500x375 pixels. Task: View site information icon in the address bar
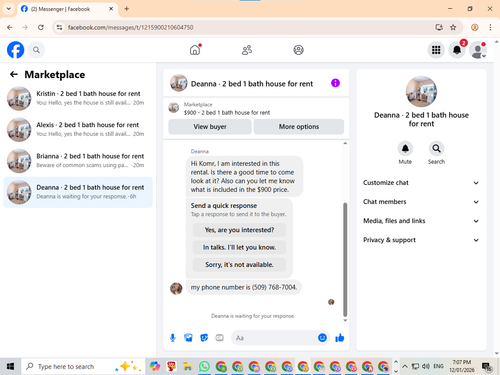pyautogui.click(x=59, y=27)
